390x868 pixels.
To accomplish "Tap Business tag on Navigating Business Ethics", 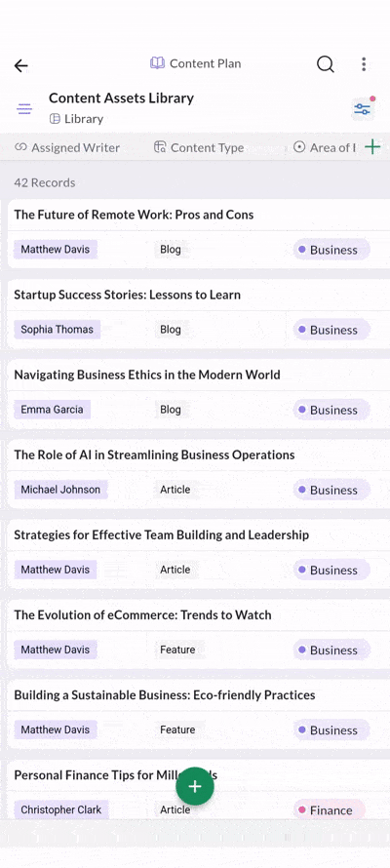I will point(331,410).
